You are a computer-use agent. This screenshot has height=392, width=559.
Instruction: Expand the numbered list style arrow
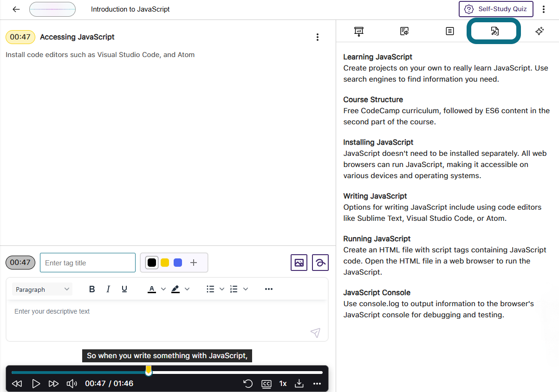[x=246, y=289]
